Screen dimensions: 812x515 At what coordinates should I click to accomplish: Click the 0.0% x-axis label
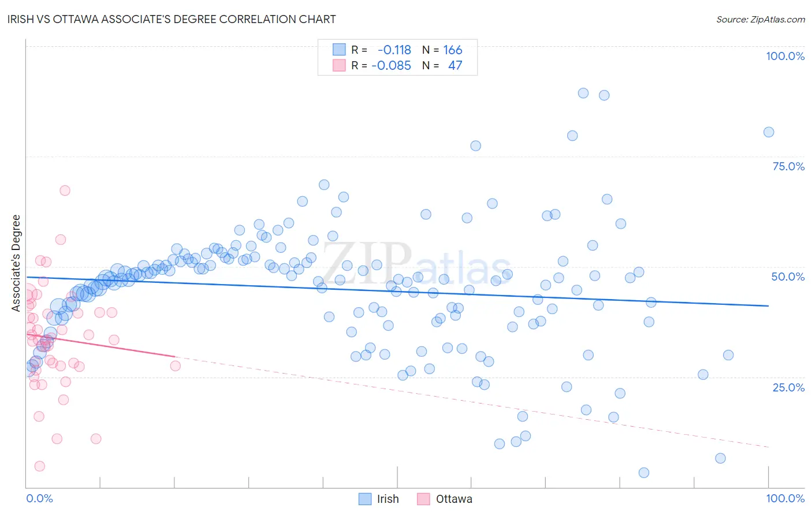tap(39, 498)
